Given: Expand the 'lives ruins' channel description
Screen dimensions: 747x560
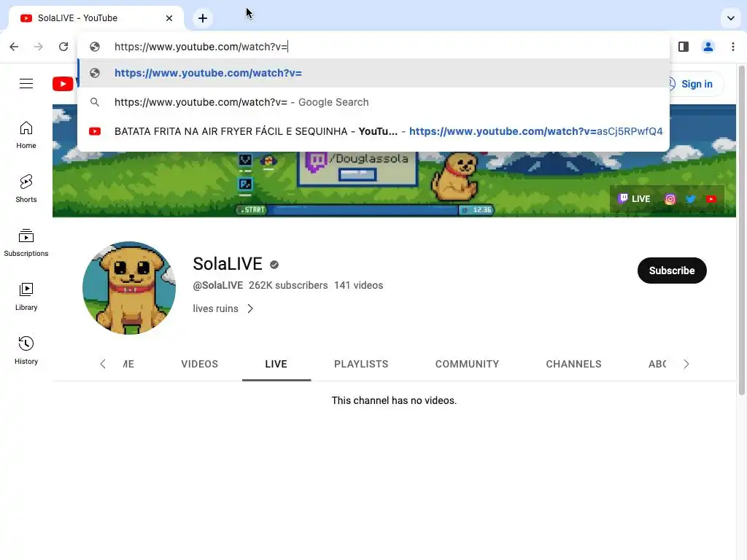Looking at the screenshot, I should [x=223, y=308].
